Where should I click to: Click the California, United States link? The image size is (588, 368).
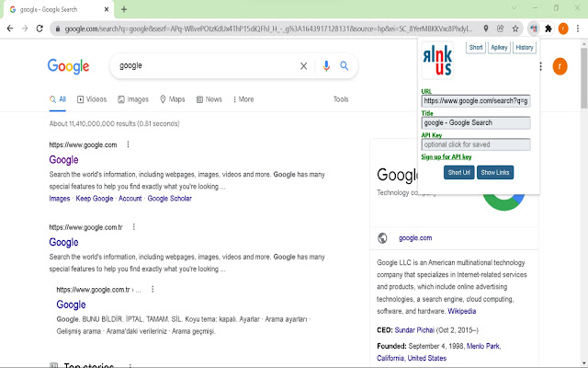pyautogui.click(x=412, y=358)
